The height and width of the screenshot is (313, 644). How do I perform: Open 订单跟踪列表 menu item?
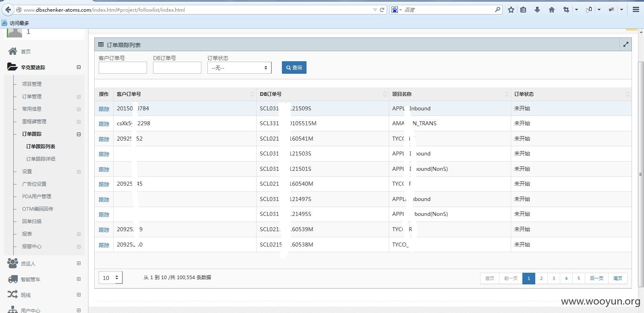(41, 146)
